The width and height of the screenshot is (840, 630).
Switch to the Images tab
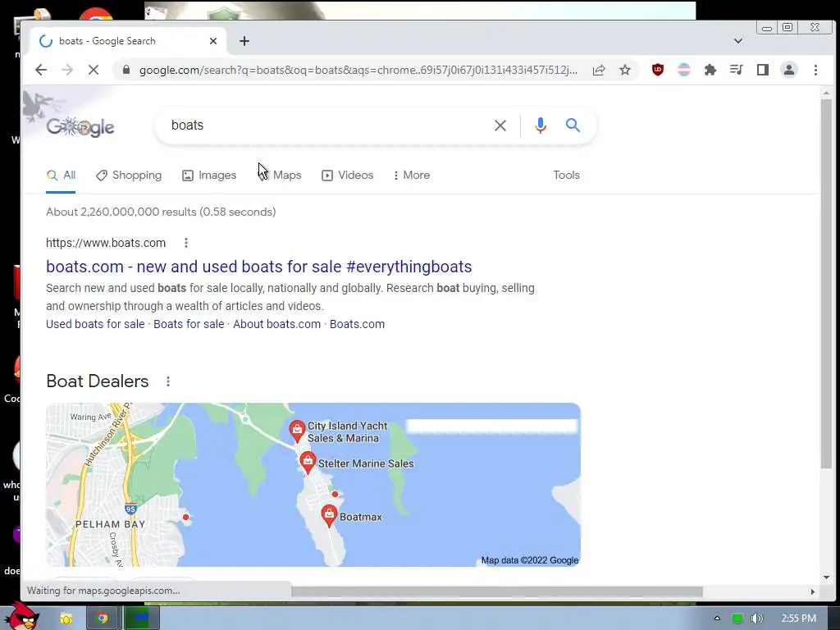(209, 176)
